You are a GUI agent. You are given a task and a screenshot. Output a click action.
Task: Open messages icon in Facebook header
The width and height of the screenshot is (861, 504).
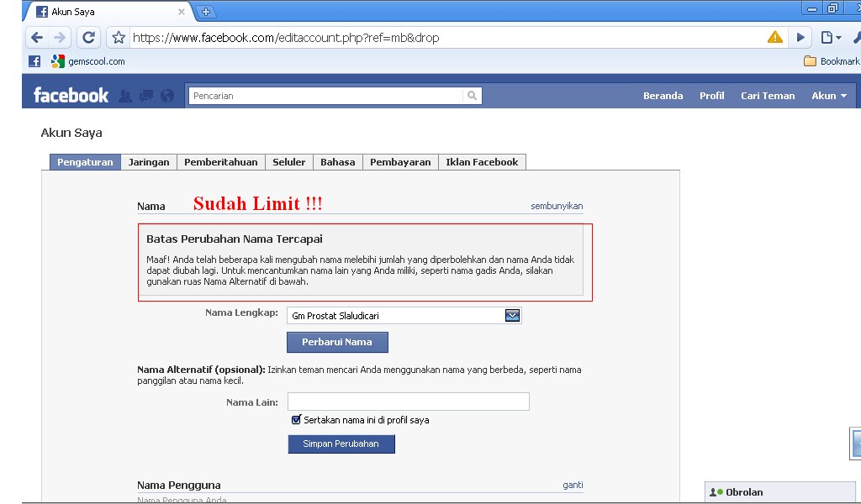(x=146, y=96)
